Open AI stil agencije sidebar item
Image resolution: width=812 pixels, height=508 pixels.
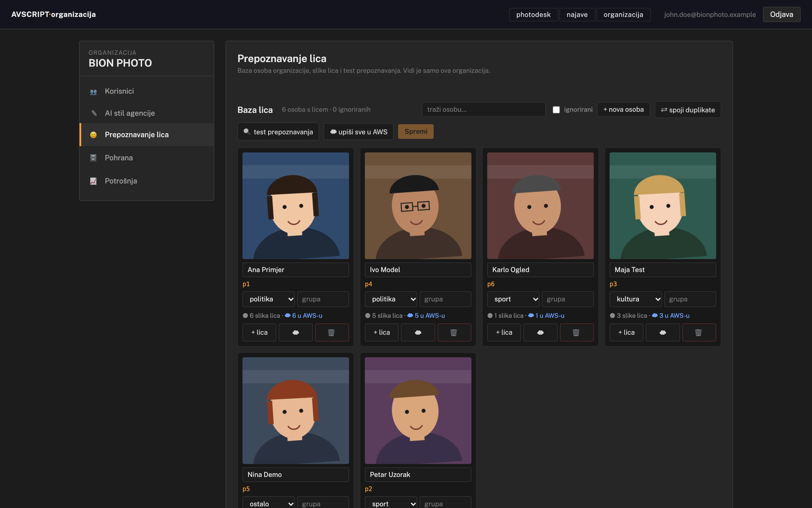pyautogui.click(x=147, y=113)
